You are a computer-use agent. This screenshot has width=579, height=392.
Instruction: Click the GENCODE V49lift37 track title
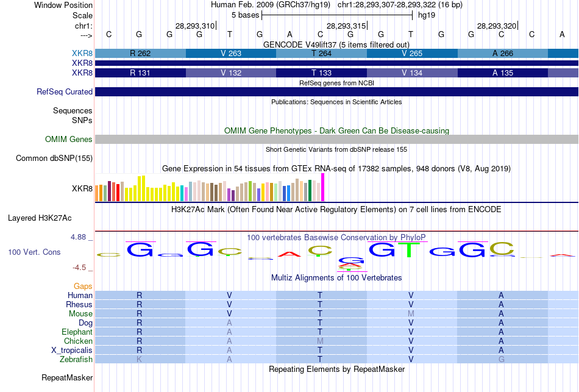pos(336,45)
